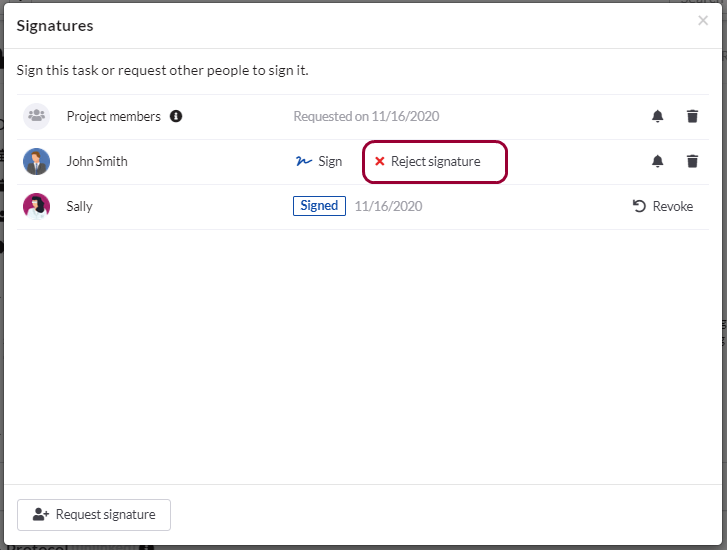Screen dimensions: 727x550
Task: Click the info icon beside Project members
Action: 176,116
